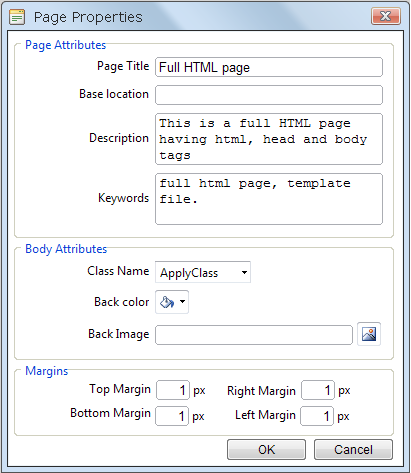Close the Page Properties dialog
The image size is (411, 473).
point(386,16)
